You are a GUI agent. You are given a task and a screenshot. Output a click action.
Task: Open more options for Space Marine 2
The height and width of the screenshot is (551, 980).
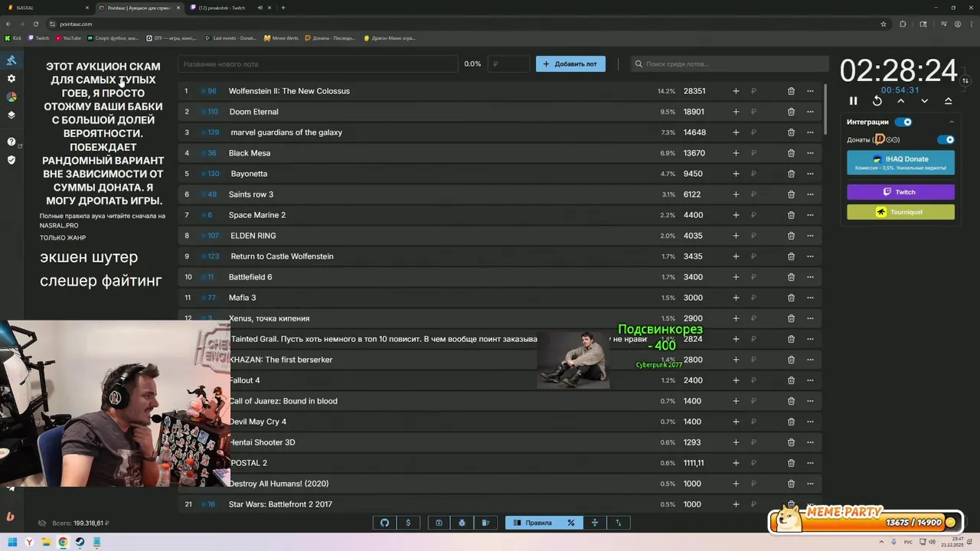[x=810, y=215]
